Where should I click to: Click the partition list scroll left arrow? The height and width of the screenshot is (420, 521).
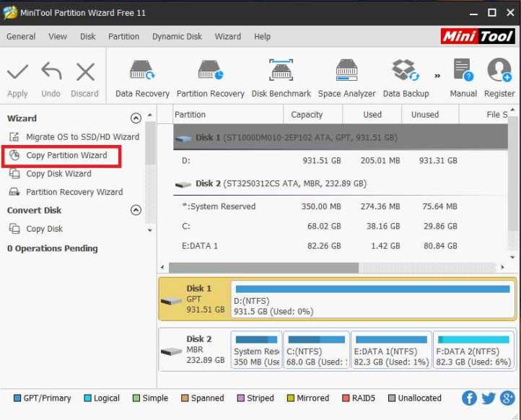[162, 267]
